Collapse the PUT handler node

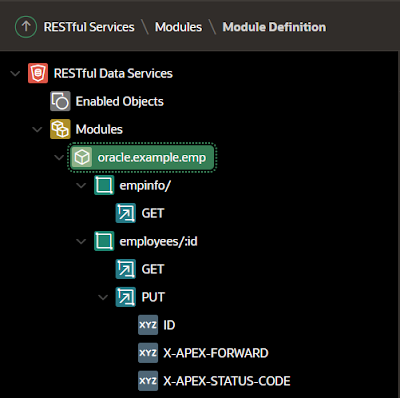pyautogui.click(x=103, y=297)
